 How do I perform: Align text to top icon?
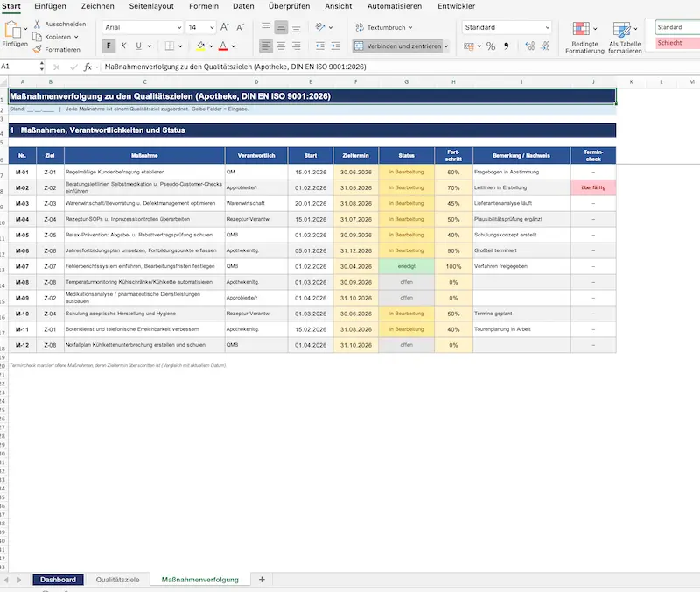(266, 27)
